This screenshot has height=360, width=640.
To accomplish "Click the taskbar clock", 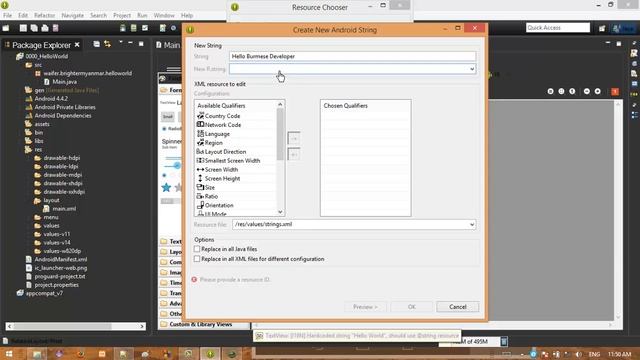I will click(619, 354).
